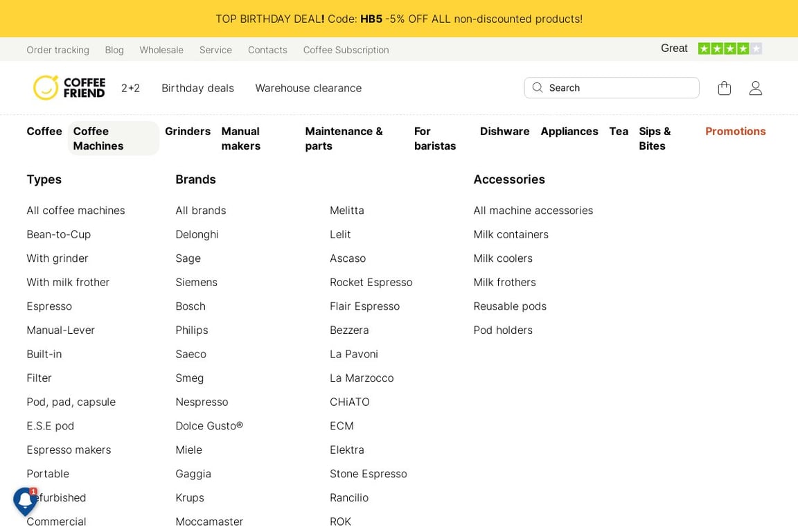798x532 pixels.
Task: Select Espresso machine type
Action: coord(49,306)
